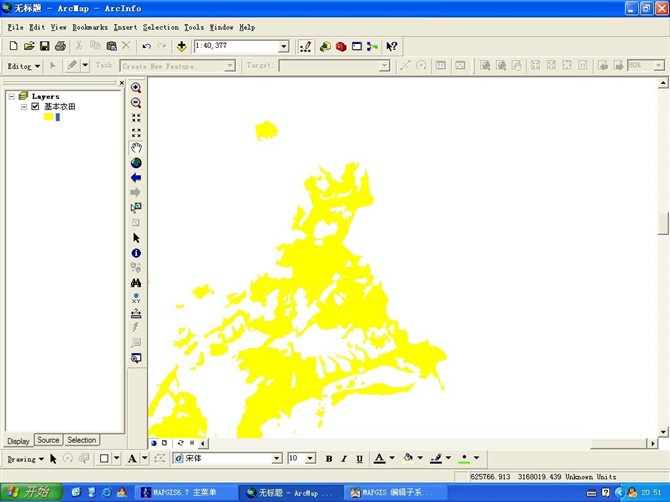Open the Tools menu

194,27
